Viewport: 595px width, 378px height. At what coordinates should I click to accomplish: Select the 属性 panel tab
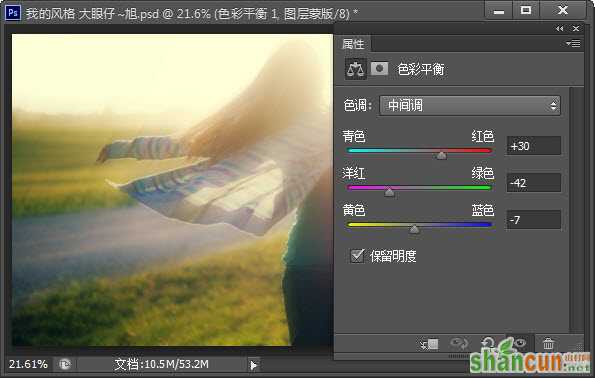[353, 44]
